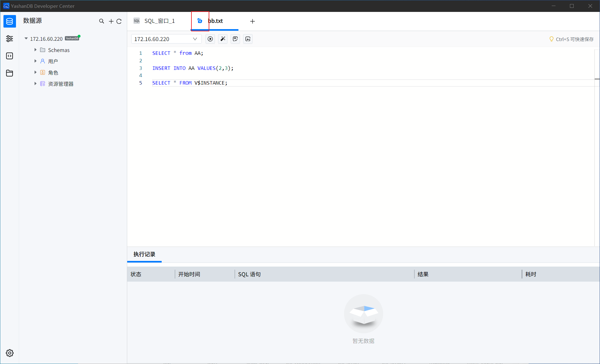Search data sources with magnifier icon
Screen dimensions: 600x364
tap(102, 21)
